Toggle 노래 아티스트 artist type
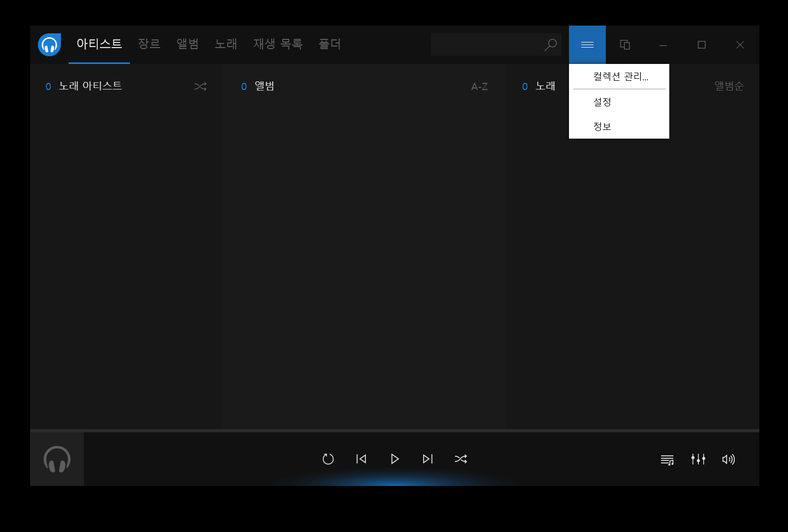 click(x=90, y=86)
